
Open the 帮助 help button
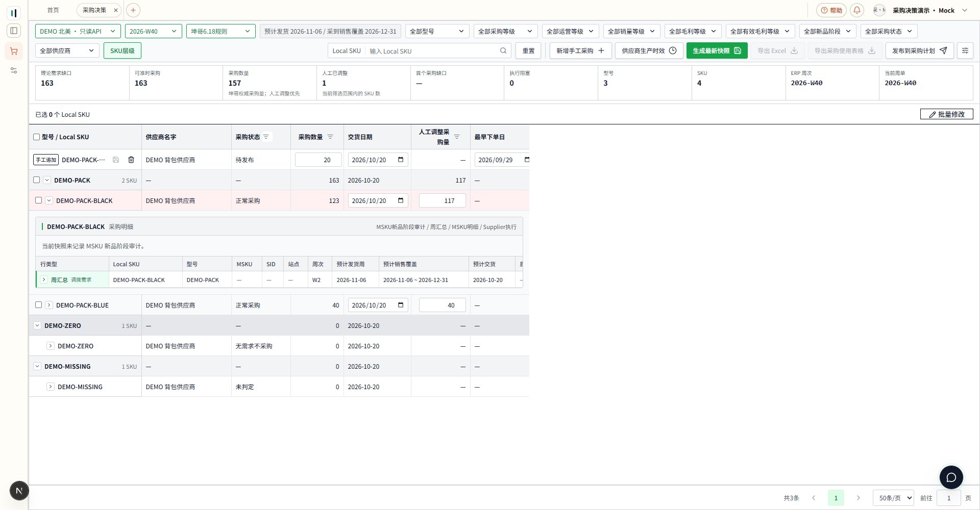[x=831, y=10]
